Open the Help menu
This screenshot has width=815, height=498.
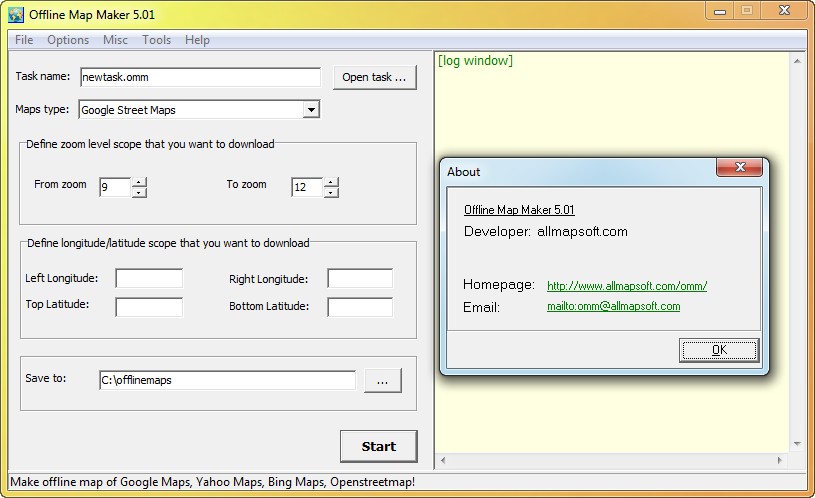[x=197, y=40]
